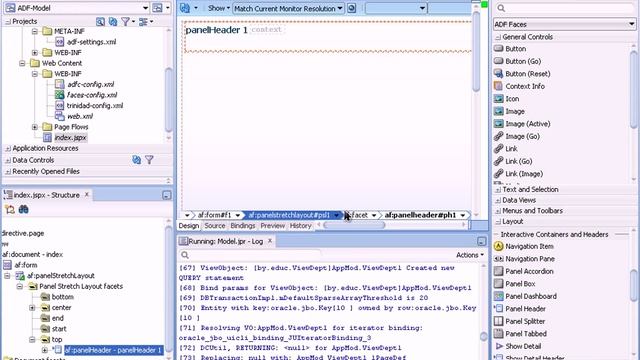Minimize the Structure panel
Screen dimensions: 640x360
pos(166,196)
